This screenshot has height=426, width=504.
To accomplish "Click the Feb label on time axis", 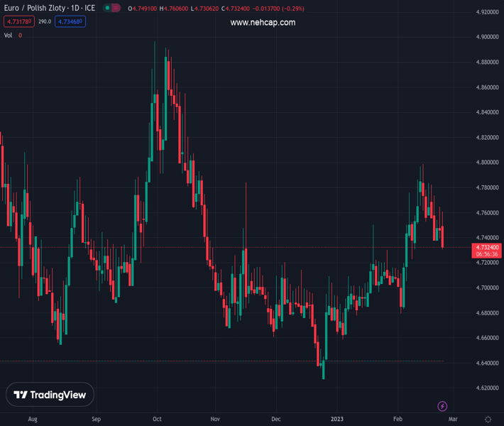I will [x=398, y=420].
